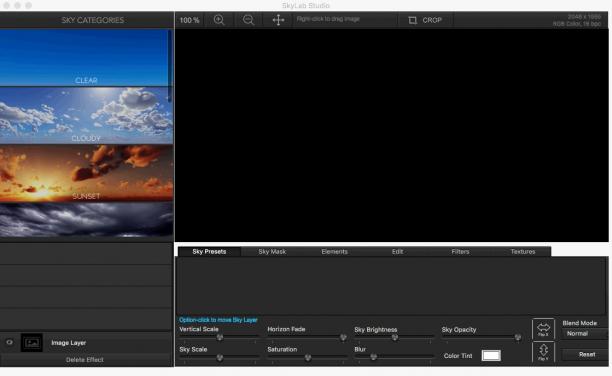Select the move/pan crosshair tool
Viewport: 612px width, 376px height.
tap(278, 20)
